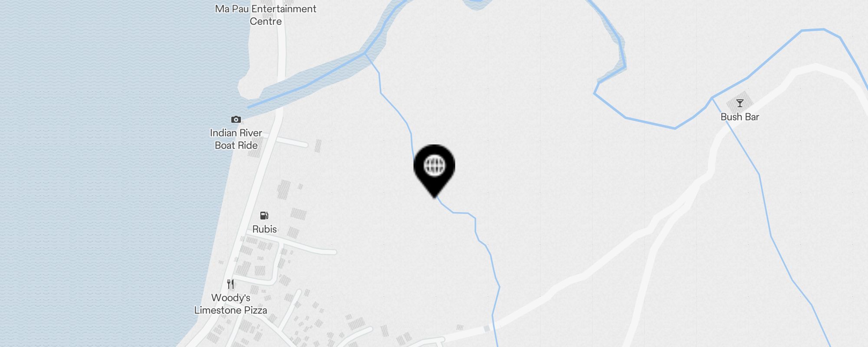Click the Rubis place name

pyautogui.click(x=264, y=229)
